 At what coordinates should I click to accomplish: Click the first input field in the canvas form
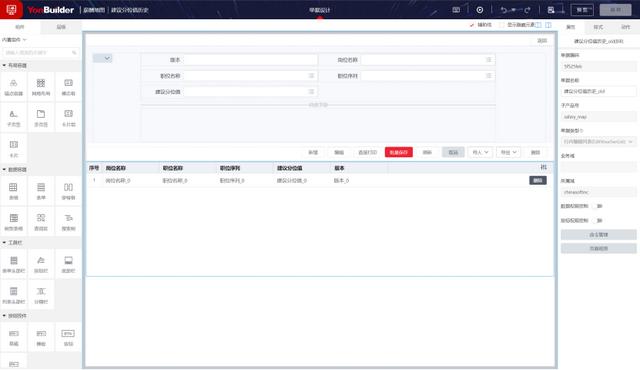pos(250,60)
